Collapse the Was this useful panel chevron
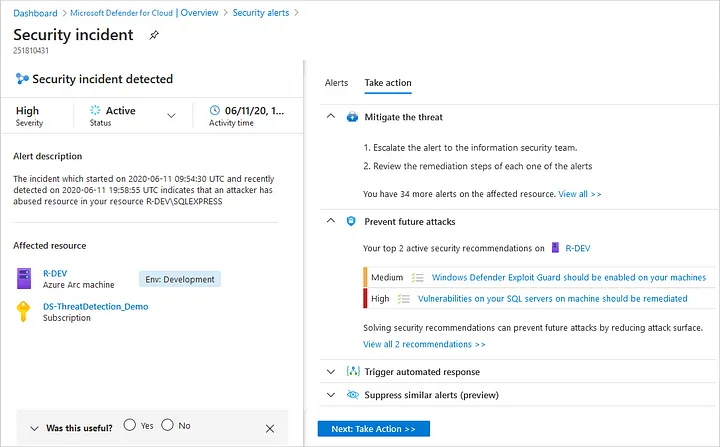Viewport: 720px width, 447px height. pyautogui.click(x=34, y=429)
